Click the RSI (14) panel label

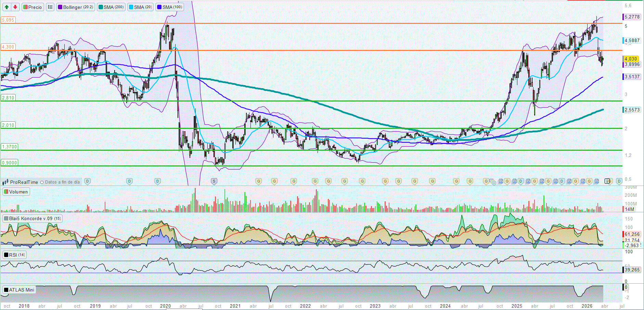(14, 255)
